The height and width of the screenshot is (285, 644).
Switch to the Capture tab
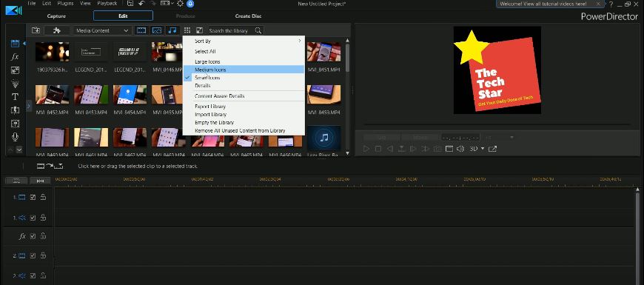pyautogui.click(x=56, y=16)
